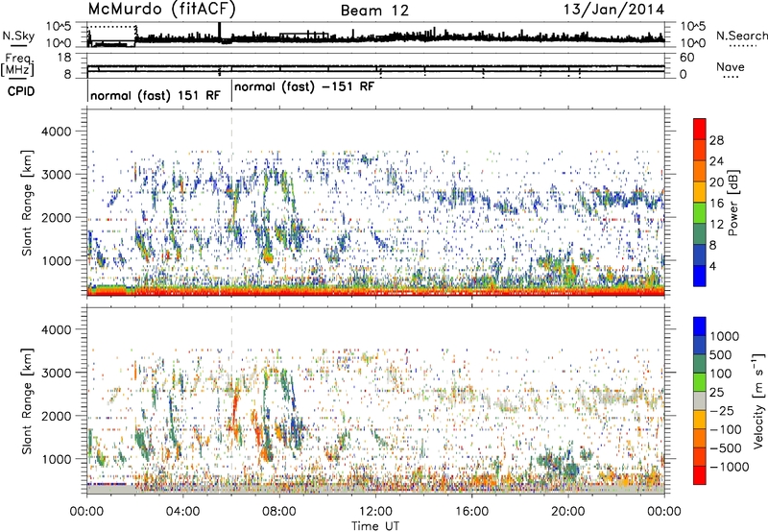
Task: Click the 4 tick on power colorbar
Action: click(x=713, y=266)
